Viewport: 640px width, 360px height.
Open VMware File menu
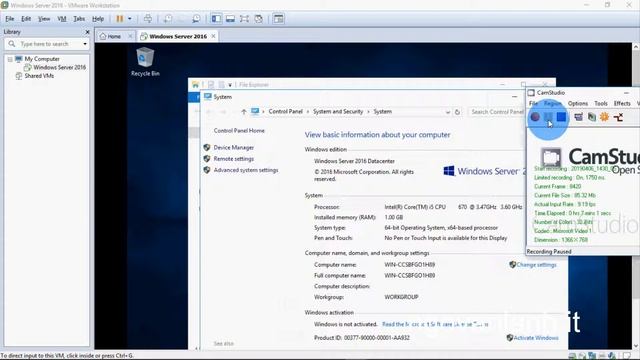click(x=9, y=19)
